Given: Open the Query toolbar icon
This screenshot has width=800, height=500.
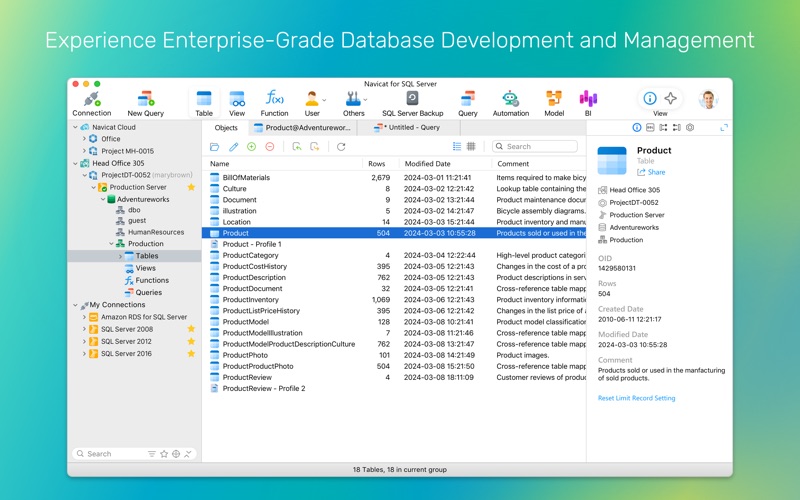Looking at the screenshot, I should coord(467,104).
